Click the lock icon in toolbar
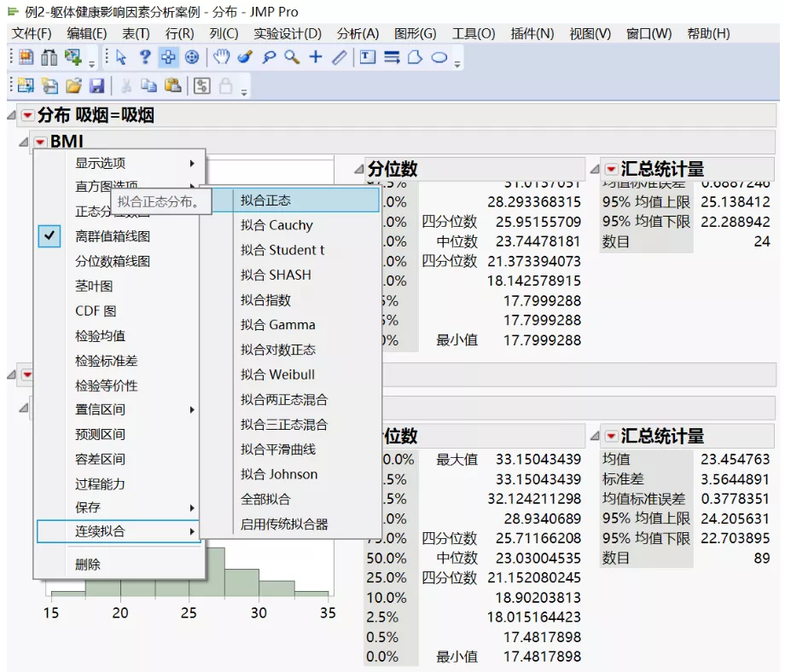This screenshot has width=785, height=672. [x=226, y=85]
